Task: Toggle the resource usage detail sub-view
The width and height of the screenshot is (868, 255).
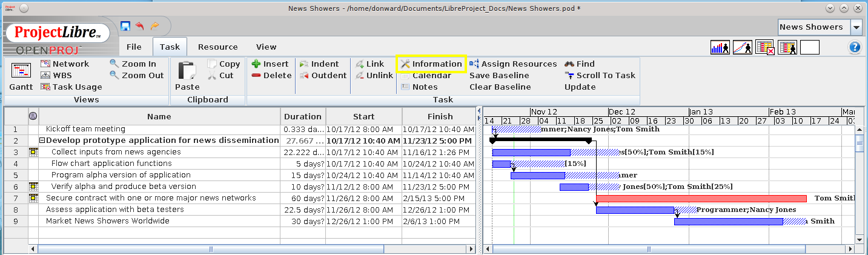Action: [x=787, y=47]
